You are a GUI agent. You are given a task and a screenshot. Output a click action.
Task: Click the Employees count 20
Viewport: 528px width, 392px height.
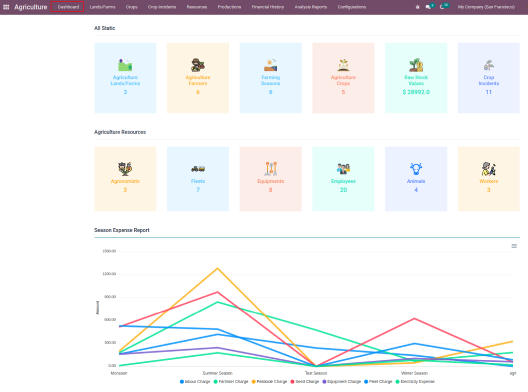coord(343,190)
